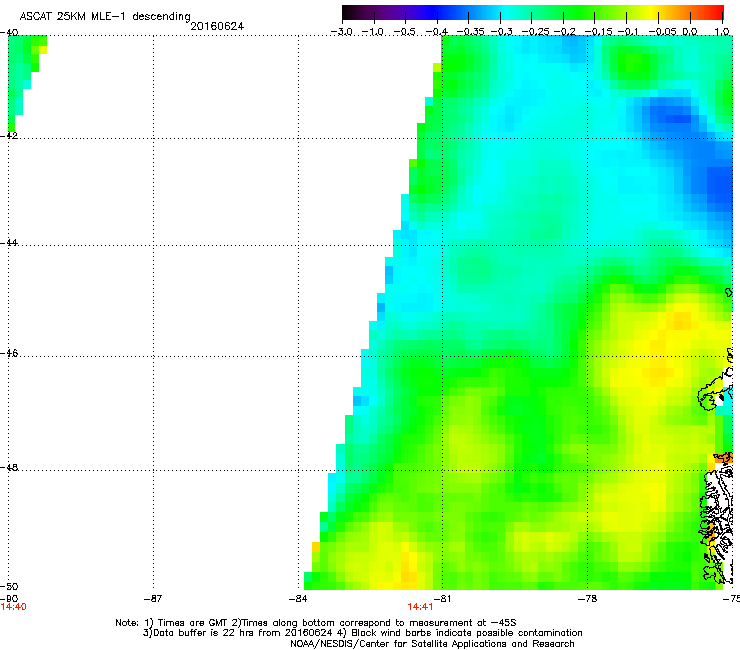Click the red 14:40 time stamp
The width and height of the screenshot is (740, 650).
tap(13, 607)
